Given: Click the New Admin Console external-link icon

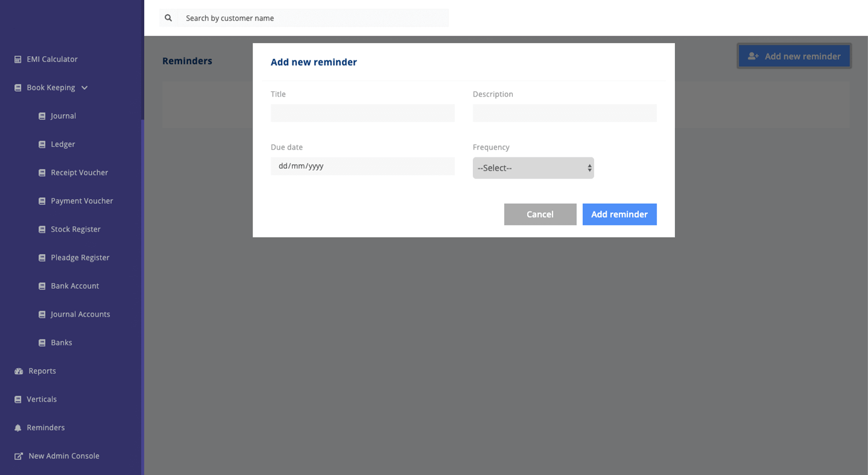Looking at the screenshot, I should pos(18,456).
